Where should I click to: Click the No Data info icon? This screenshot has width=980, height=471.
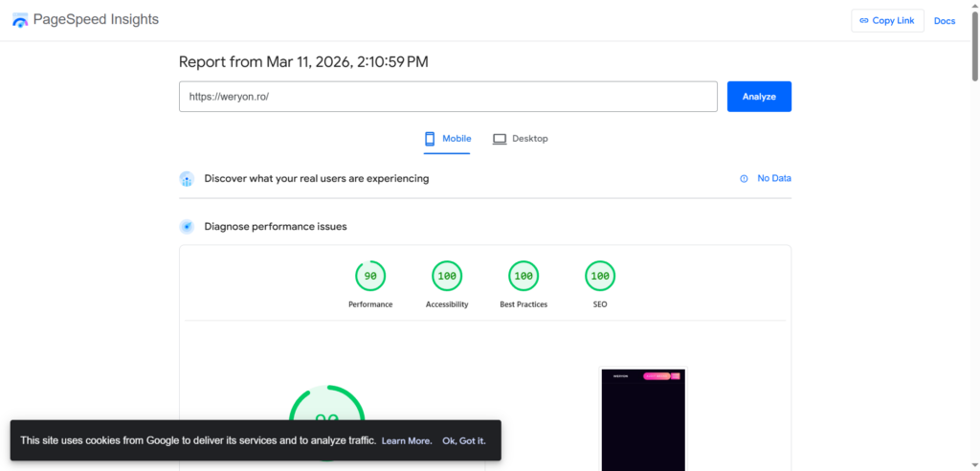click(x=744, y=179)
